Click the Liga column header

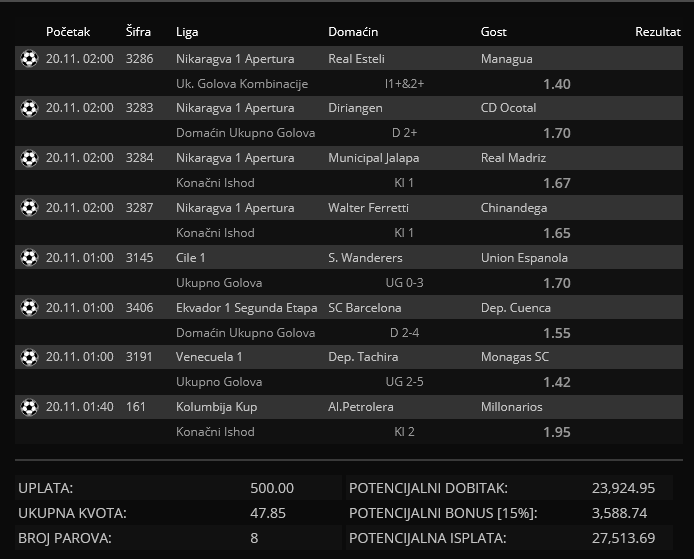click(187, 32)
